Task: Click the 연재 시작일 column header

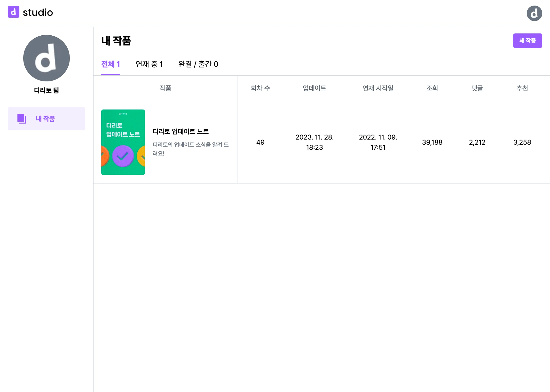Action: click(x=378, y=88)
